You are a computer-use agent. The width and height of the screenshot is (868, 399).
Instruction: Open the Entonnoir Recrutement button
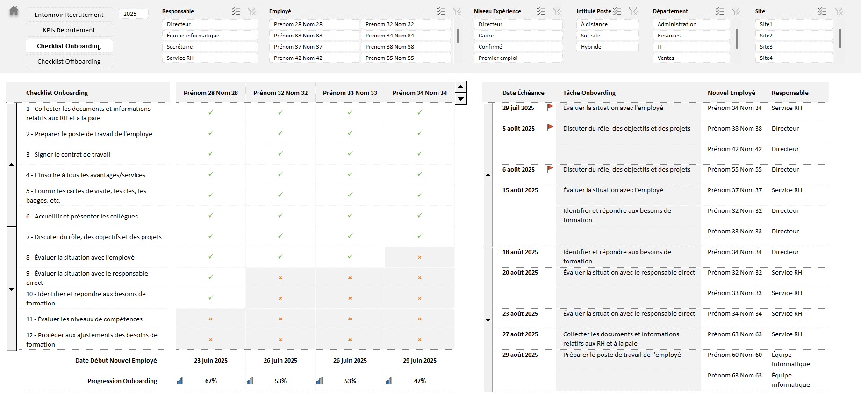point(69,15)
